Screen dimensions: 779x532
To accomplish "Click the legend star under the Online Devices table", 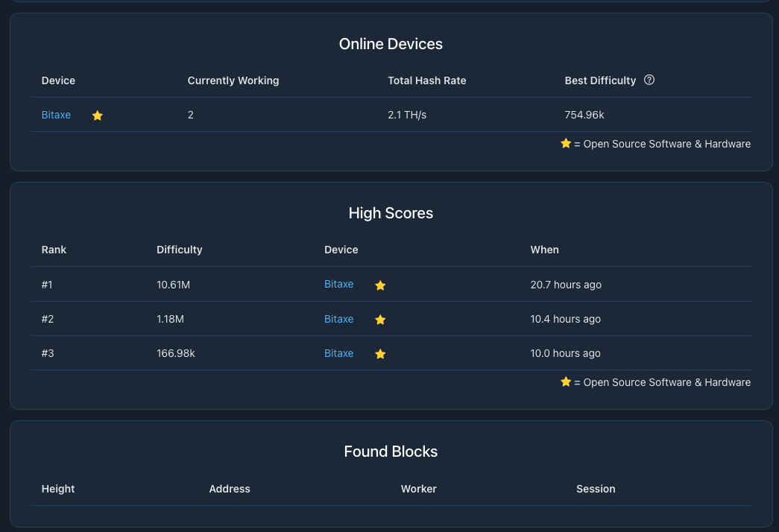I will [566, 143].
